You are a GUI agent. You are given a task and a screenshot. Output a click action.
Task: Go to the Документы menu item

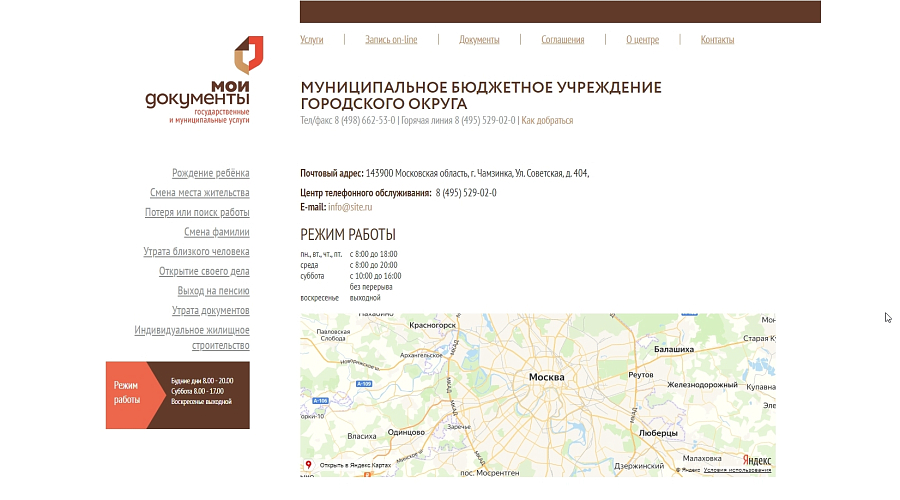479,40
